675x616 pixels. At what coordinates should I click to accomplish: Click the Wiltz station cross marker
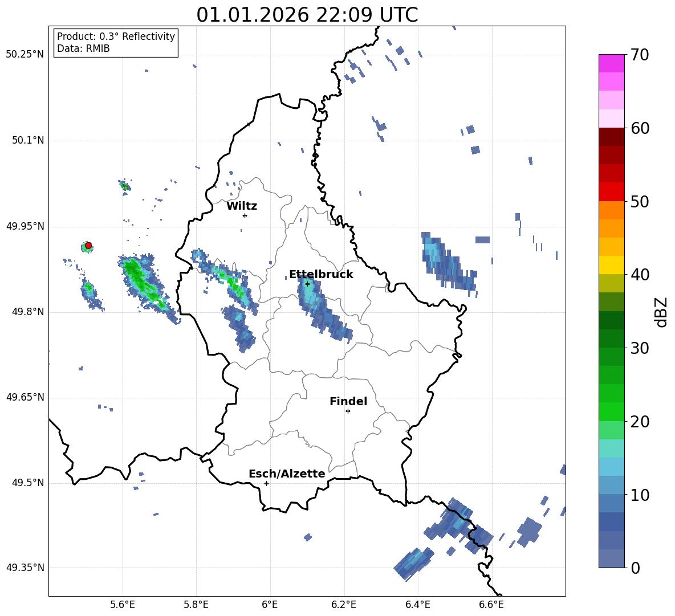pyautogui.click(x=245, y=215)
